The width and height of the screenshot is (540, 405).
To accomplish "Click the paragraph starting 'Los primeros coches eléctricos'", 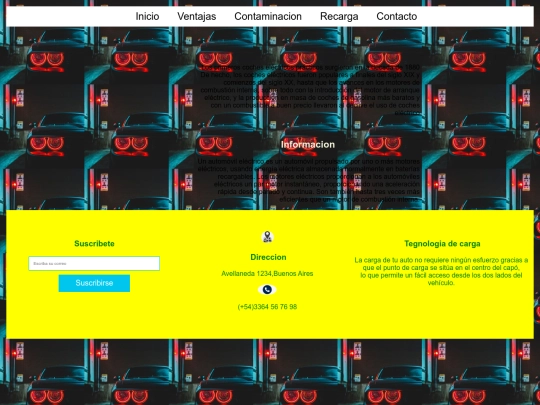I will coord(310,90).
